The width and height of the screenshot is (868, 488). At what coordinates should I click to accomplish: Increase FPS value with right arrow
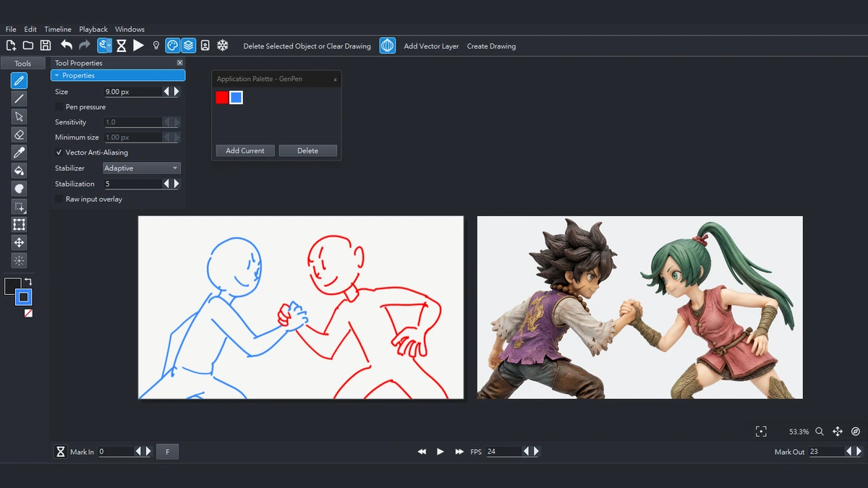coord(536,451)
